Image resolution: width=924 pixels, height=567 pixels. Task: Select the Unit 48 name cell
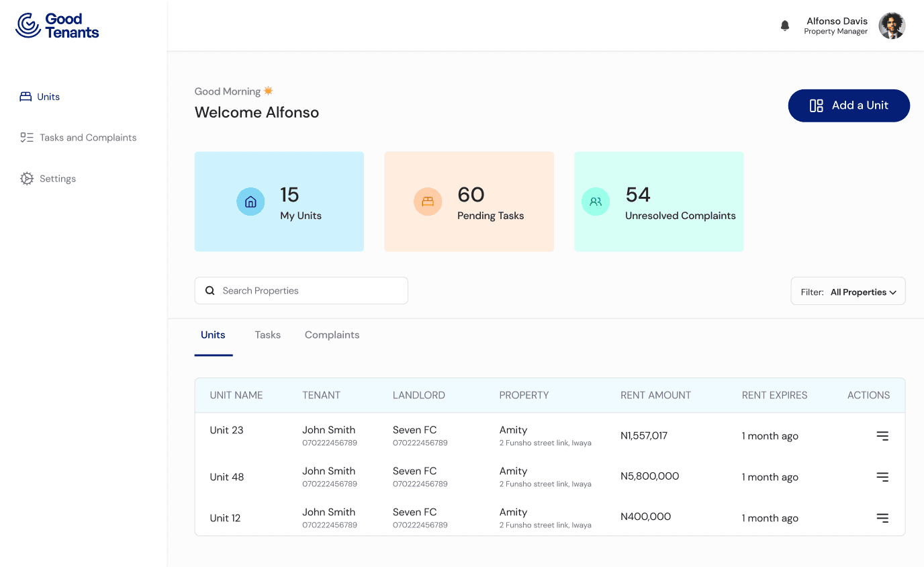[227, 477]
